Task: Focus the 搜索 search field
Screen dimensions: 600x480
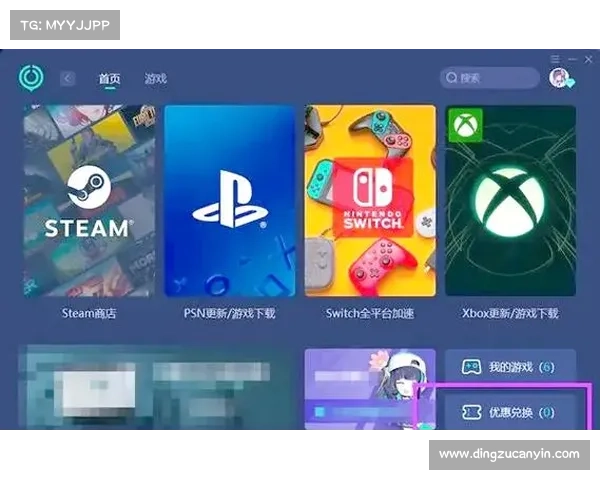Action: click(x=490, y=78)
